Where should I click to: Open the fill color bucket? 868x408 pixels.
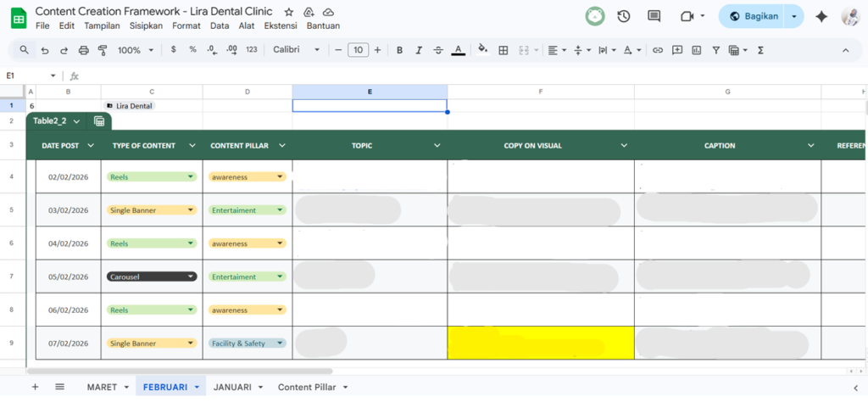483,50
